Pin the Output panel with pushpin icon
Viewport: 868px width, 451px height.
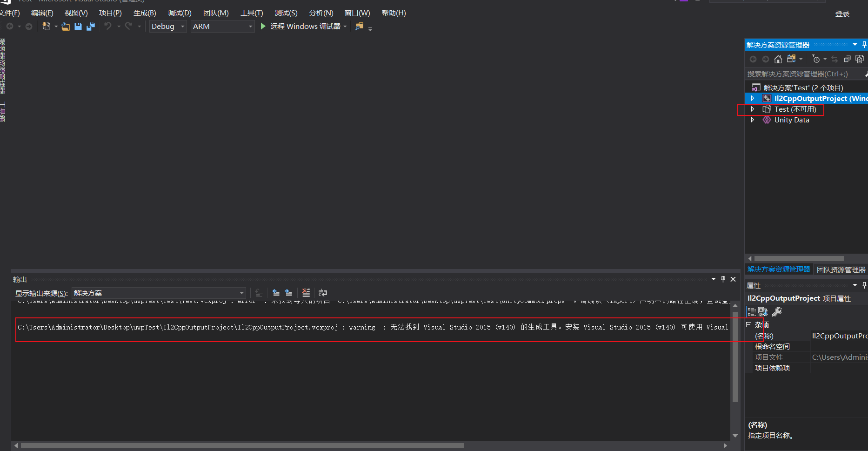[723, 279]
